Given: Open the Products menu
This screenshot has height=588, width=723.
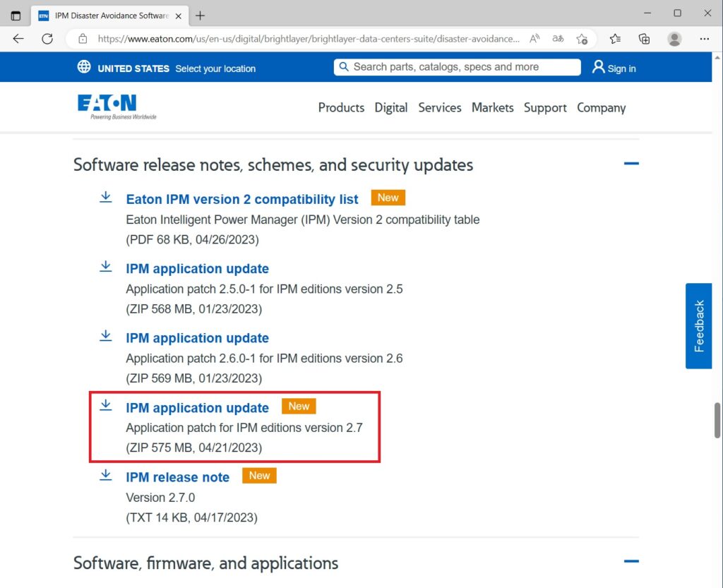Looking at the screenshot, I should coord(341,107).
